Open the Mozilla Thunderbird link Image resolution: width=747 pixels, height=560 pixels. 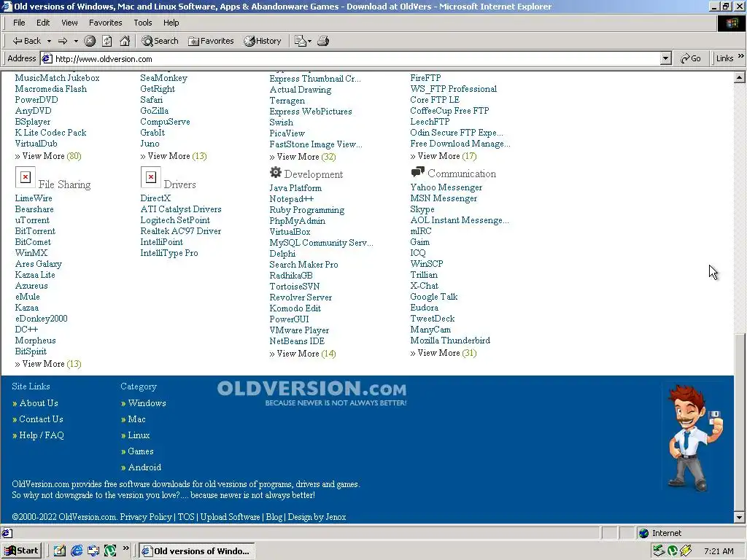click(x=450, y=341)
